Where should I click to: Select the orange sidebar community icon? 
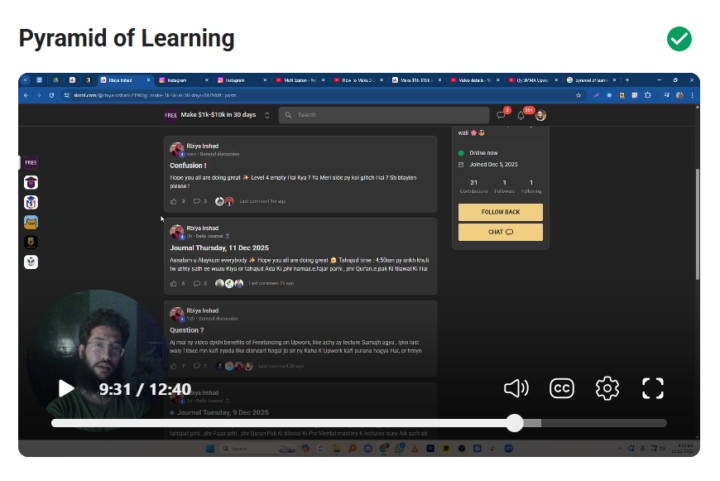(x=31, y=222)
